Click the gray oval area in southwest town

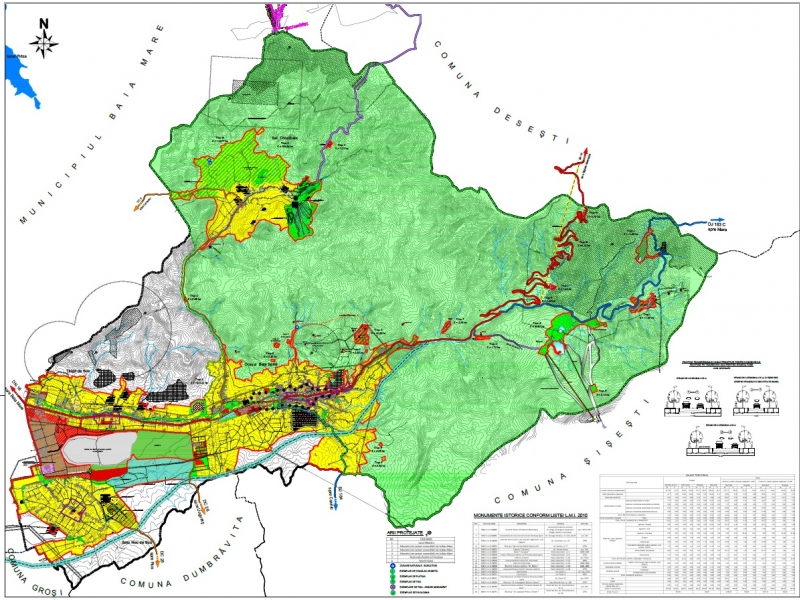pyautogui.click(x=96, y=450)
